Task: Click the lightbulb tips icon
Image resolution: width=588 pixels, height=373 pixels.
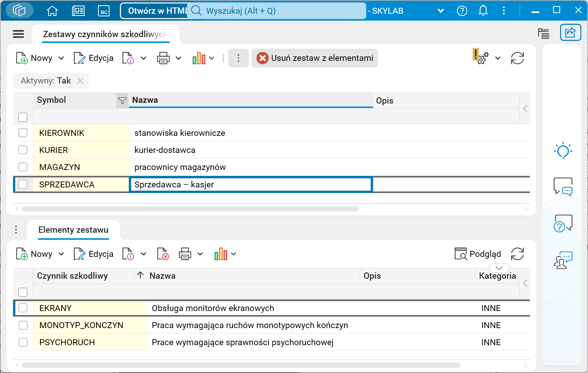Action: coord(563,150)
